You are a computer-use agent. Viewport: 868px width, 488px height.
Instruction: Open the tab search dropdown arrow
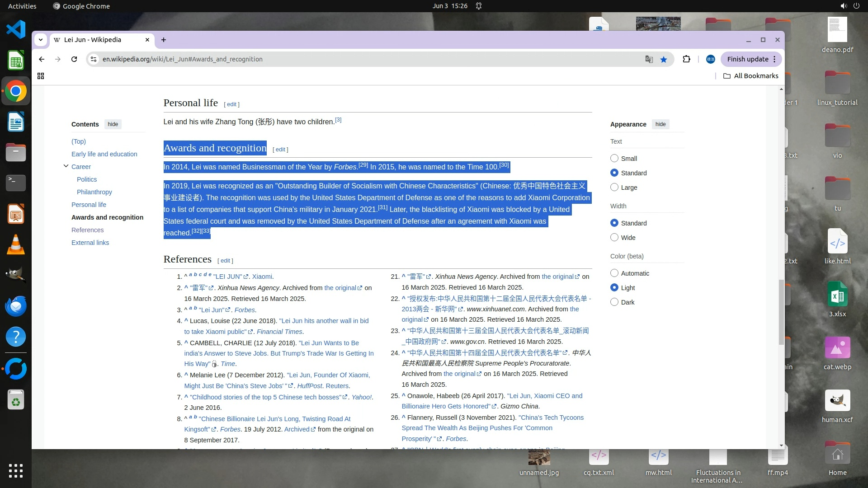pyautogui.click(x=41, y=40)
